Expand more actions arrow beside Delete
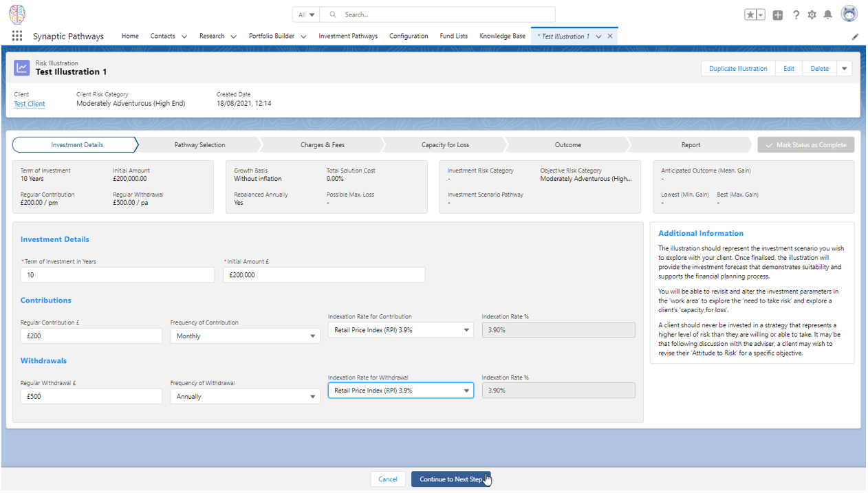Viewport: 868px width, 493px height. click(x=845, y=69)
